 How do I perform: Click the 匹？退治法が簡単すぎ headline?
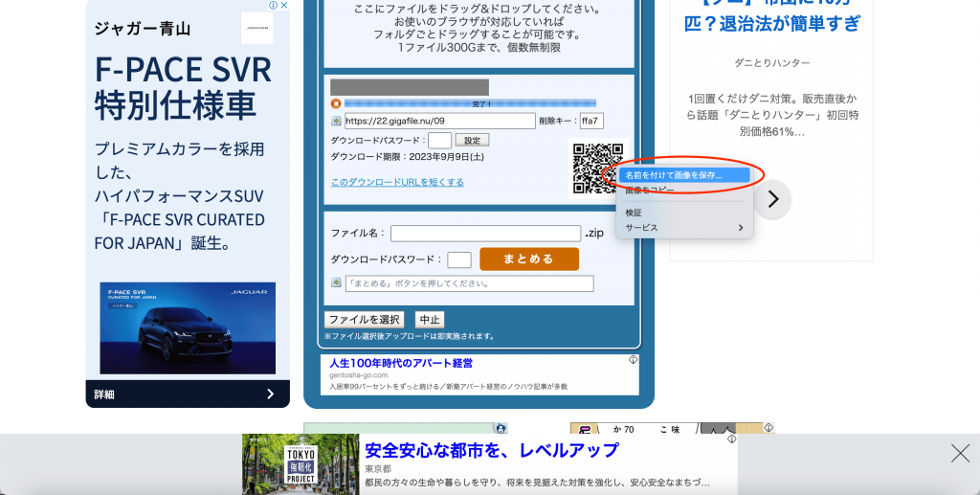coord(772,24)
